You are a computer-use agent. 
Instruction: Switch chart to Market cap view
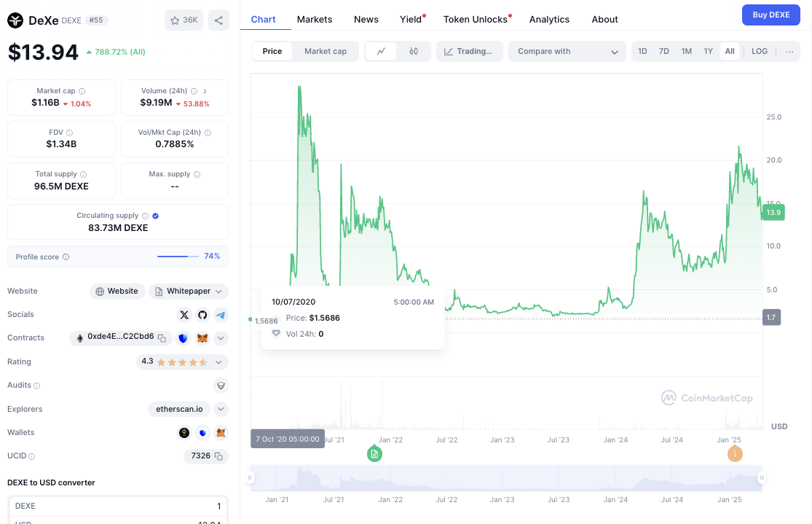pyautogui.click(x=326, y=51)
